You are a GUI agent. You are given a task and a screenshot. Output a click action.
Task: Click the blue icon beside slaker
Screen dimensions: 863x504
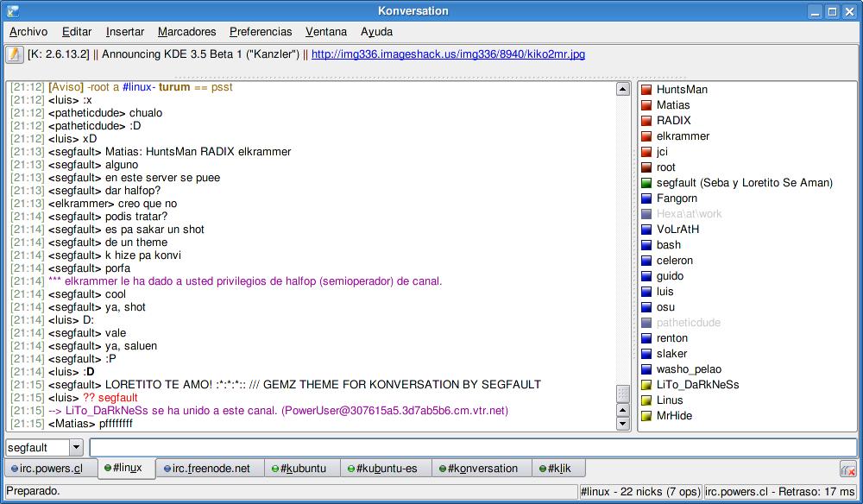click(646, 354)
